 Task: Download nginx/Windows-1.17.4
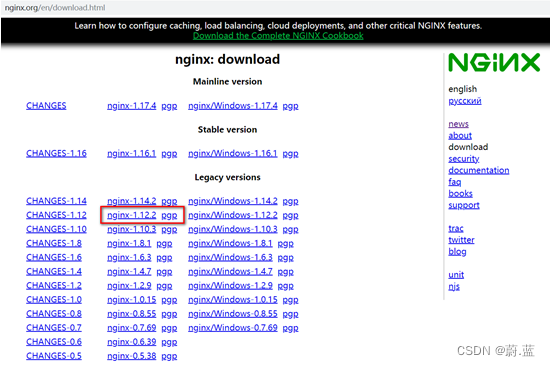coord(233,106)
